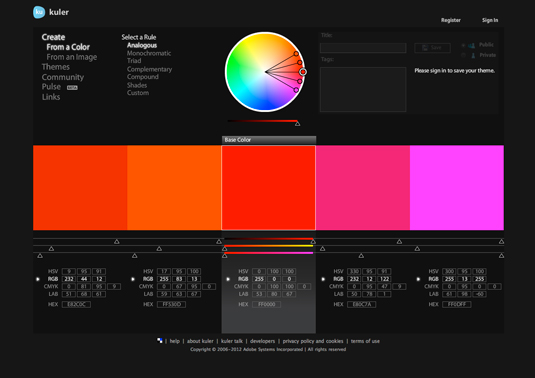Select the Compound rule
This screenshot has height=378, width=535.
point(143,77)
